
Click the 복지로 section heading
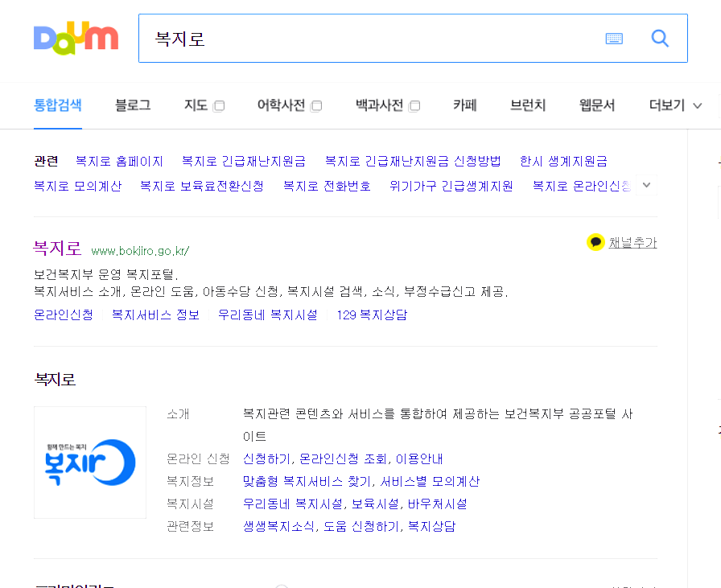coord(56,380)
